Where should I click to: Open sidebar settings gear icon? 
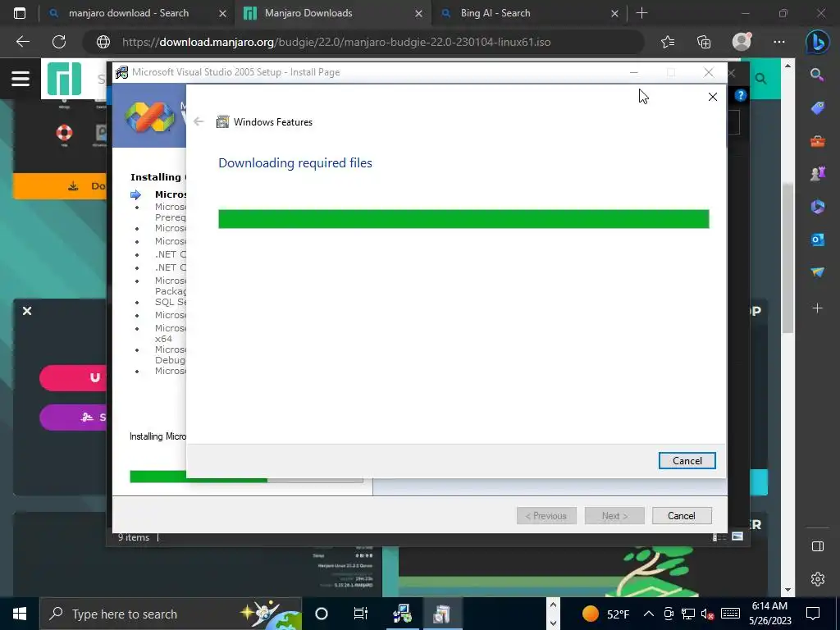818,579
